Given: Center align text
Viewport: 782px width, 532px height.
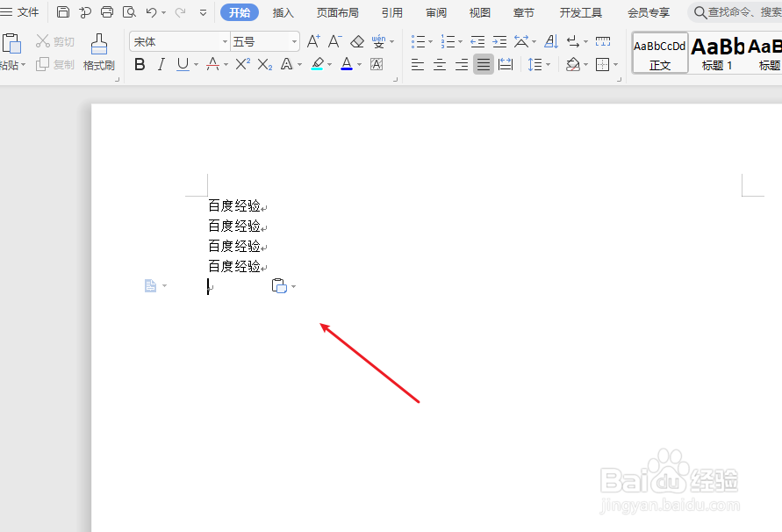Looking at the screenshot, I should click(440, 64).
